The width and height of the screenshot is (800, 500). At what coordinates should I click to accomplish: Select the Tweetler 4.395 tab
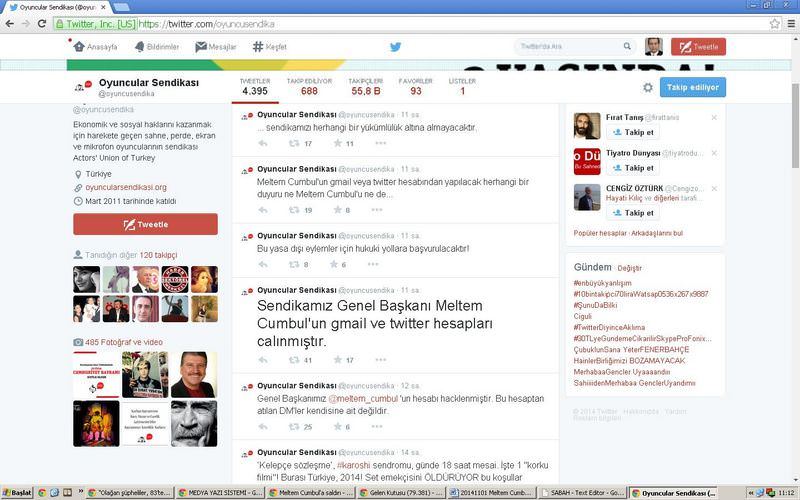255,87
